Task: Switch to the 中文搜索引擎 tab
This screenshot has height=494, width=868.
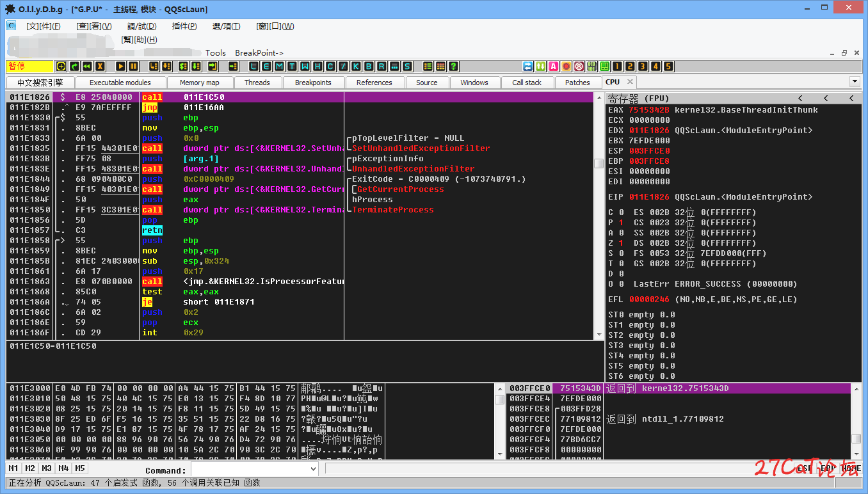Action: (x=40, y=83)
